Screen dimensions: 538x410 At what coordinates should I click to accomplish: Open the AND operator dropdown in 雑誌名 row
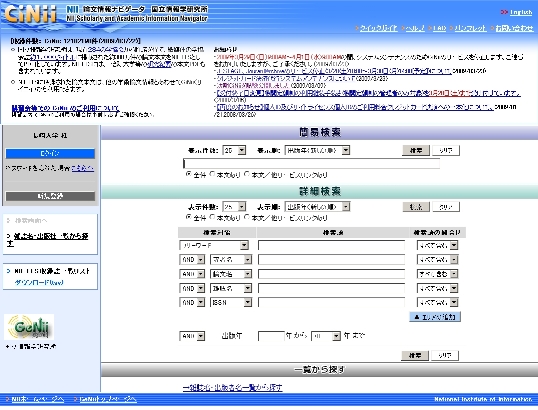(x=192, y=289)
